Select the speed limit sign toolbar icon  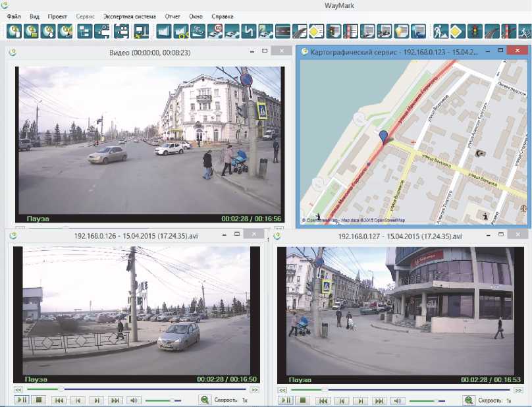pyautogui.click(x=215, y=30)
